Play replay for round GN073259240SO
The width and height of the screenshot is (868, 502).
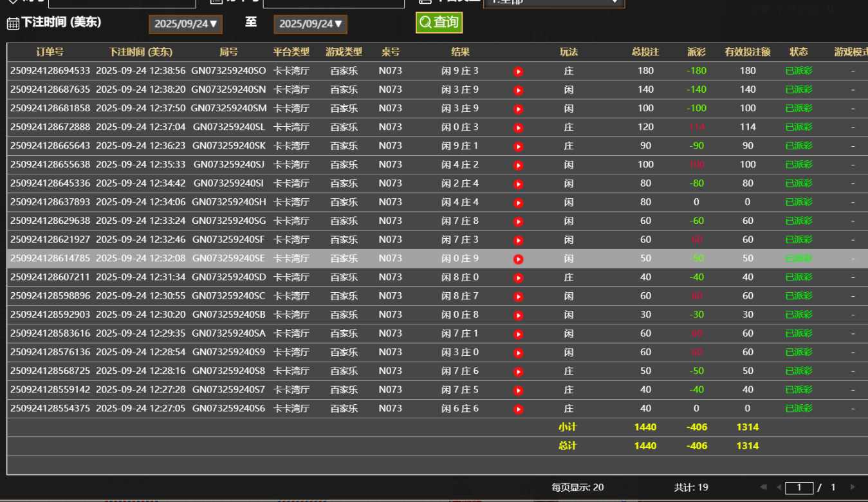click(x=518, y=71)
